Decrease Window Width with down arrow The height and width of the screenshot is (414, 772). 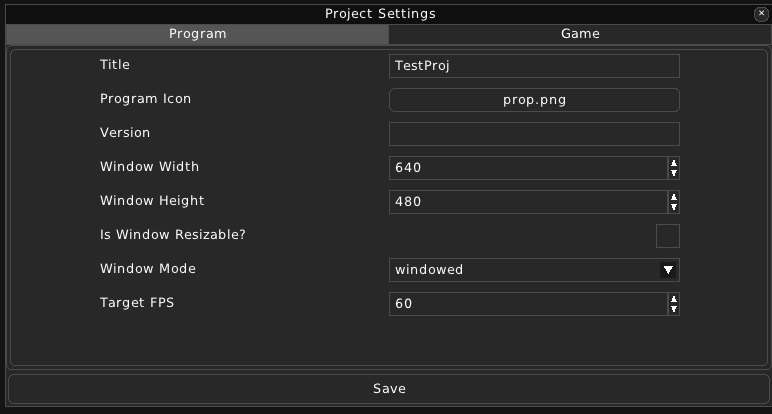click(674, 173)
